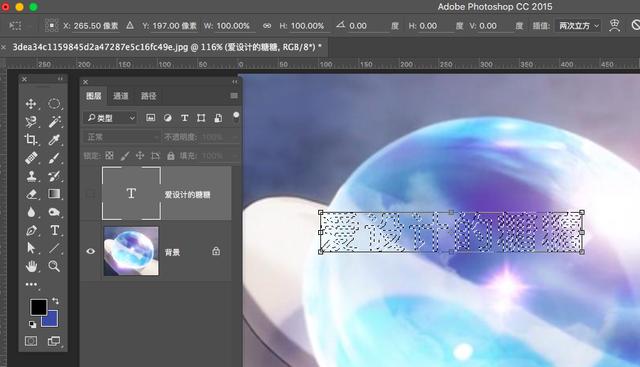640x367 pixels.
Task: Select the 背景 layer name
Action: (172, 252)
